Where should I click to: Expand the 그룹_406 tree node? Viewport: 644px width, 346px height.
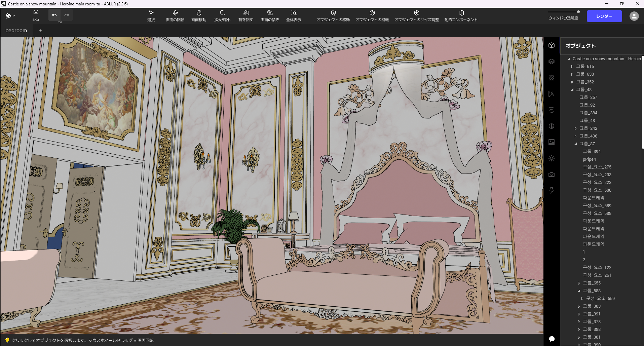[575, 136]
